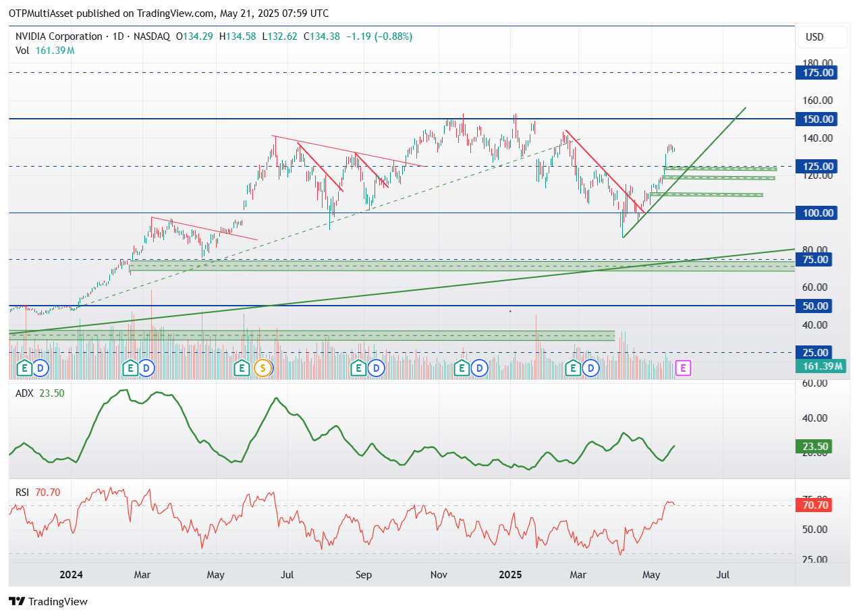The image size is (859, 616).
Task: Select the ADX indicator legend title
Action: coord(26,393)
